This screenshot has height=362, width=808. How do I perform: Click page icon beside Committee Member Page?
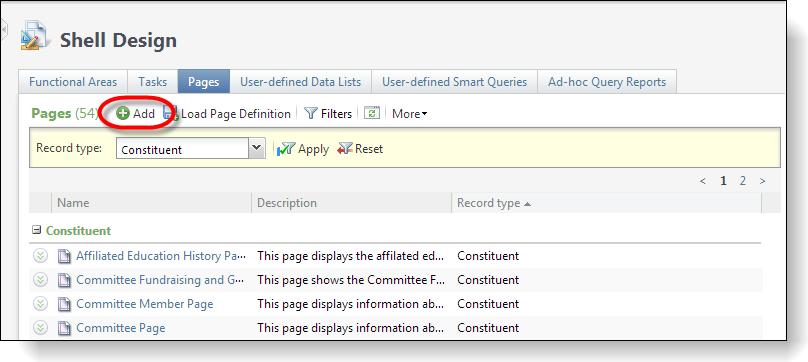coord(64,304)
